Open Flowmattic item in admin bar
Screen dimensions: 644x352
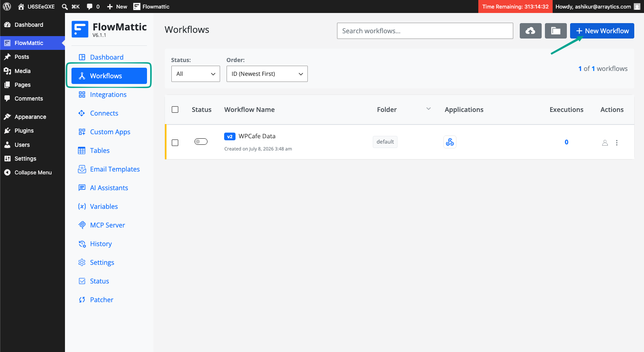(x=151, y=6)
